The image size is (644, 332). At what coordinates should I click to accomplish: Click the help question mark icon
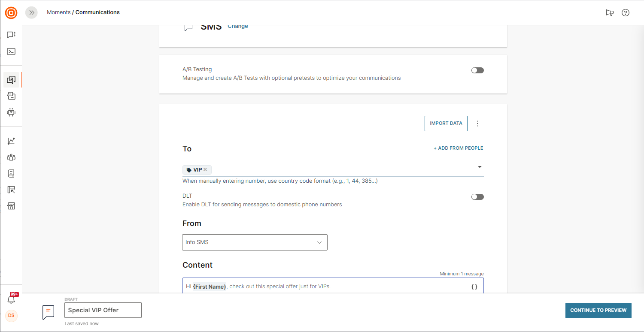pos(626,12)
